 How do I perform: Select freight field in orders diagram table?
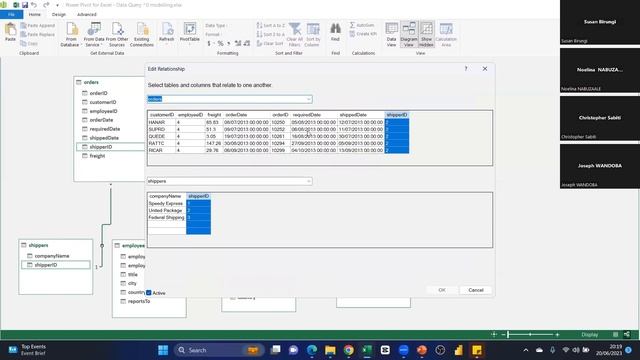pos(97,156)
